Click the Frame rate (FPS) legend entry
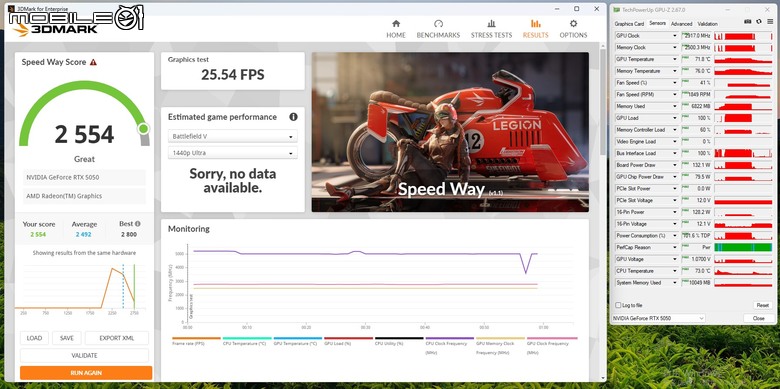This screenshot has width=780, height=389. pyautogui.click(x=196, y=341)
